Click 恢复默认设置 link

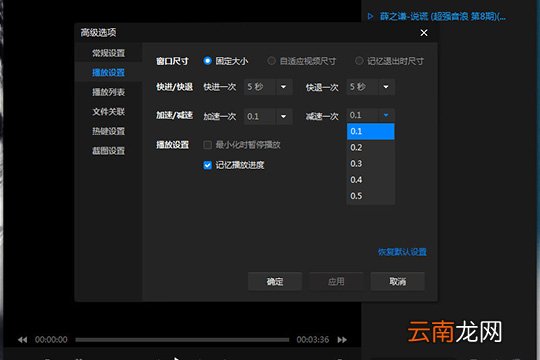click(x=402, y=252)
